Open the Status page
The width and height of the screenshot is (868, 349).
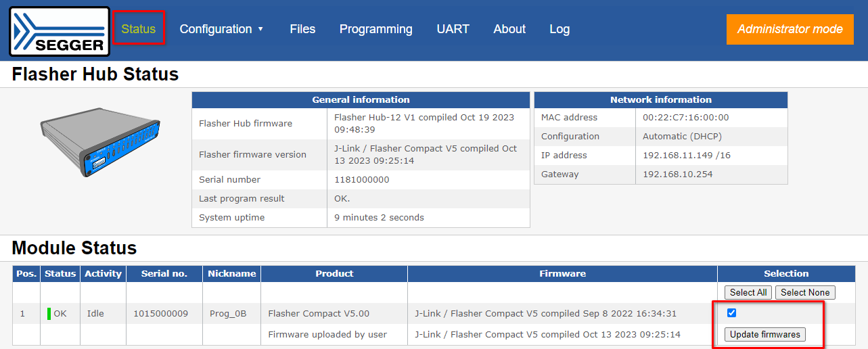pos(139,29)
